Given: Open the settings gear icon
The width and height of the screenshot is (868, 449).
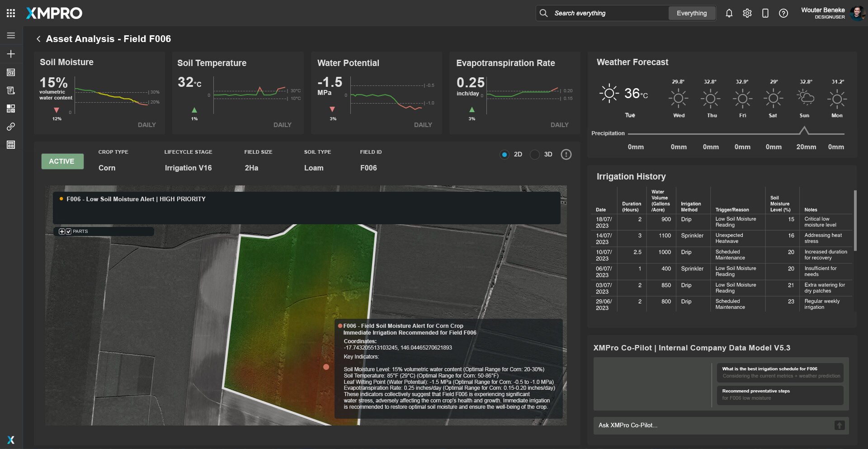Looking at the screenshot, I should pyautogui.click(x=747, y=13).
